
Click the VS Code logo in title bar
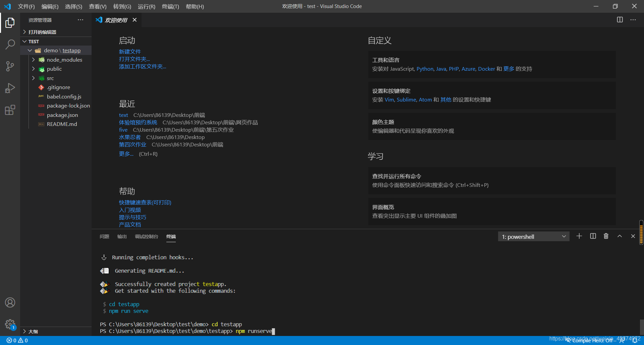[x=7, y=6]
